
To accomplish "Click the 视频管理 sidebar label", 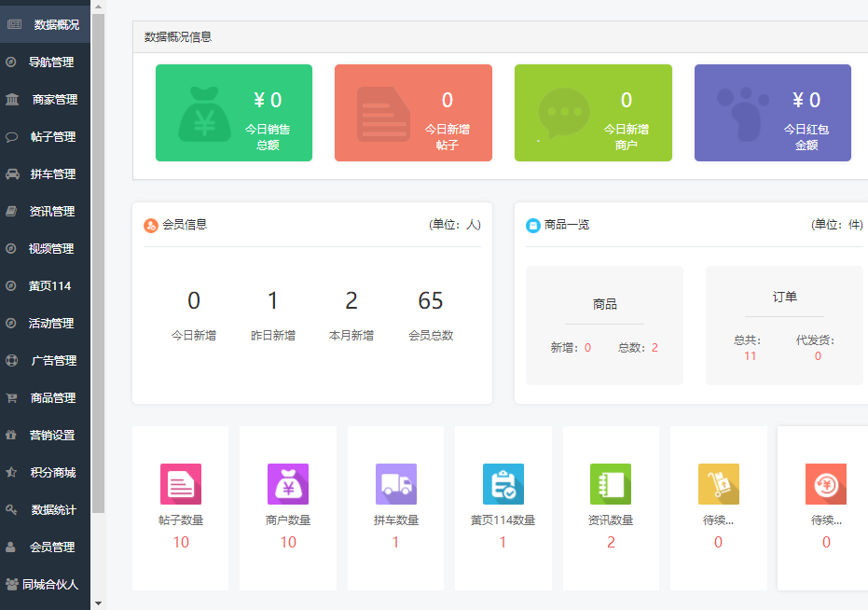I will [x=51, y=249].
